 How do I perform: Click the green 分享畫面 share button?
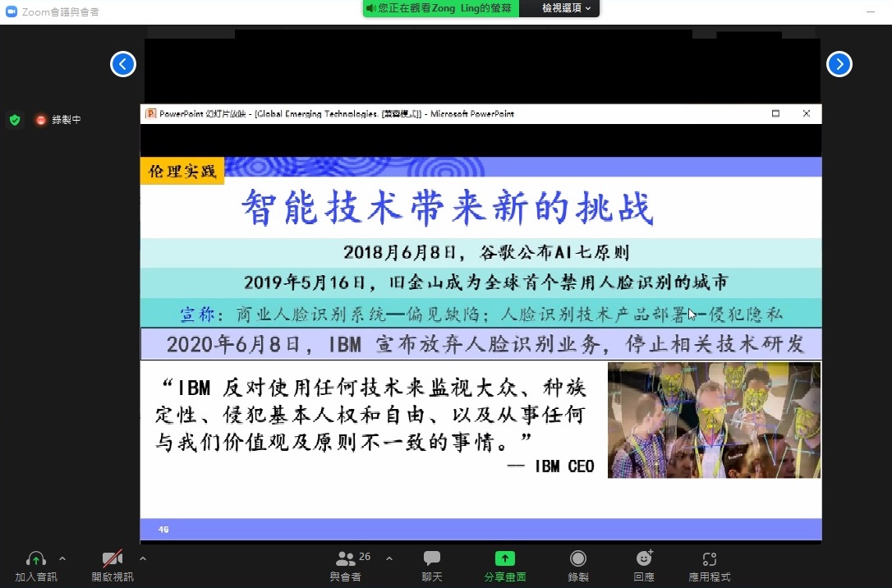coord(504,559)
